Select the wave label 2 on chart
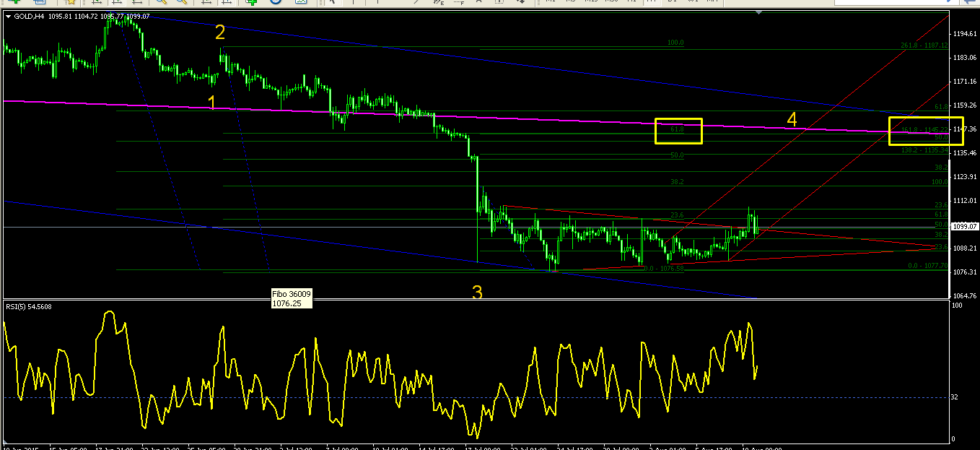980x450 pixels. click(220, 33)
